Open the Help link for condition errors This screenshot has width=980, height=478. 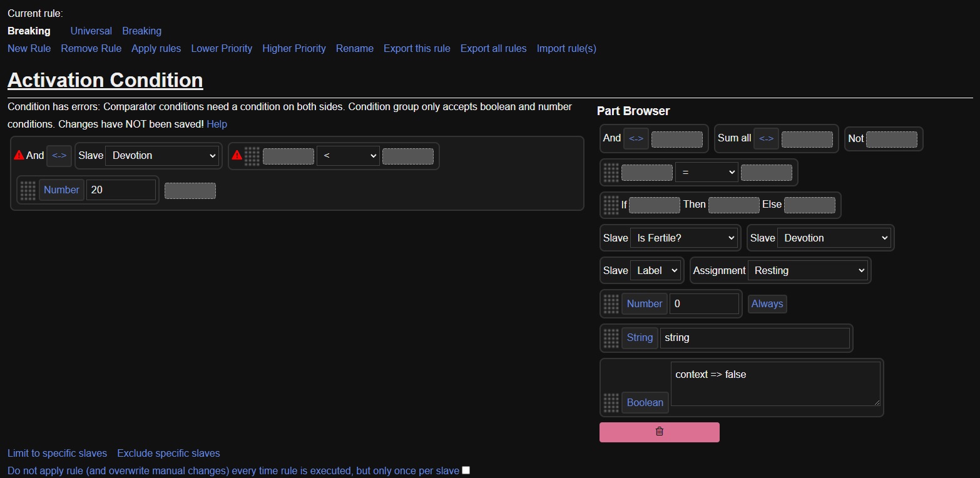click(x=217, y=124)
